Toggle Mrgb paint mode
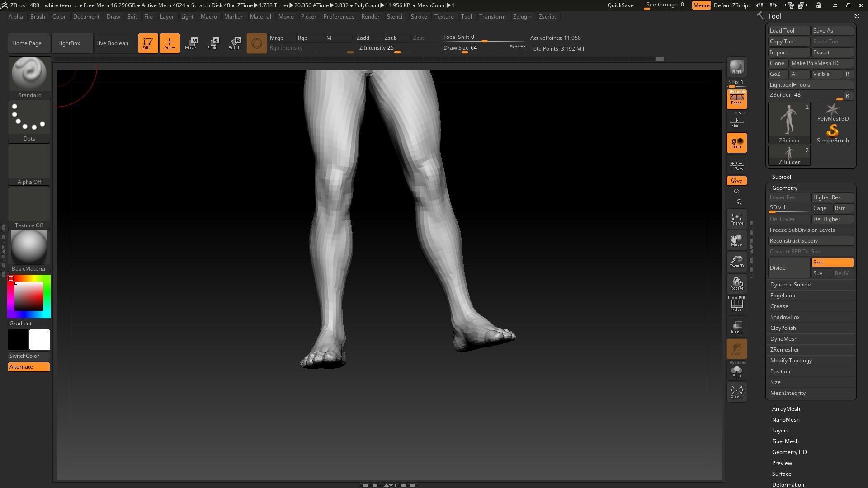868x488 pixels. tap(282, 38)
